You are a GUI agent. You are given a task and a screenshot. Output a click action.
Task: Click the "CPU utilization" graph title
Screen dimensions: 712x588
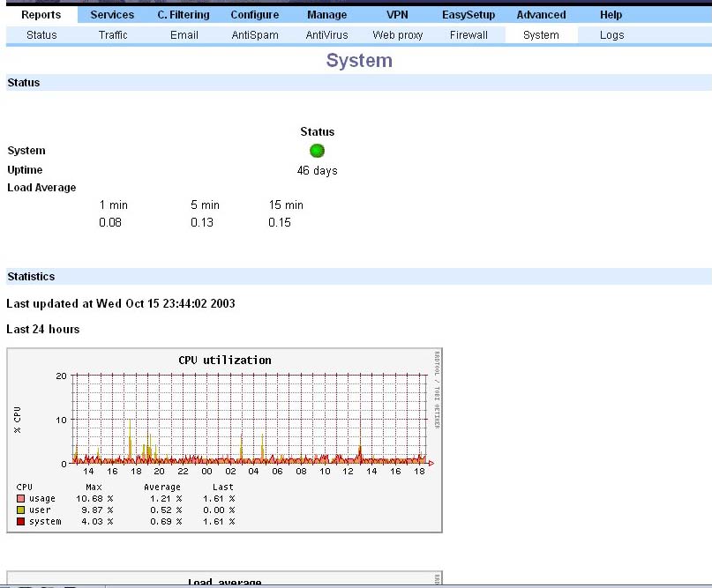pyautogui.click(x=225, y=361)
